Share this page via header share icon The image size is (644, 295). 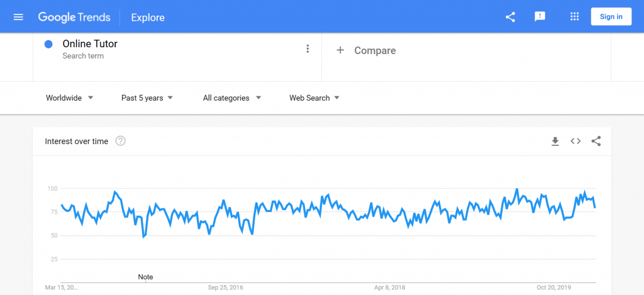click(510, 17)
